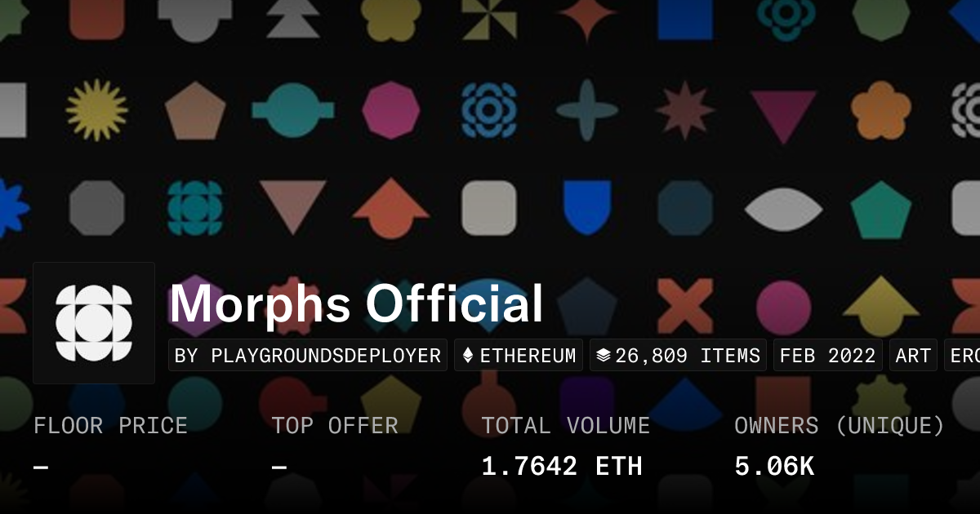Select the gray eye-shaped morph
The width and height of the screenshot is (980, 514).
[783, 209]
